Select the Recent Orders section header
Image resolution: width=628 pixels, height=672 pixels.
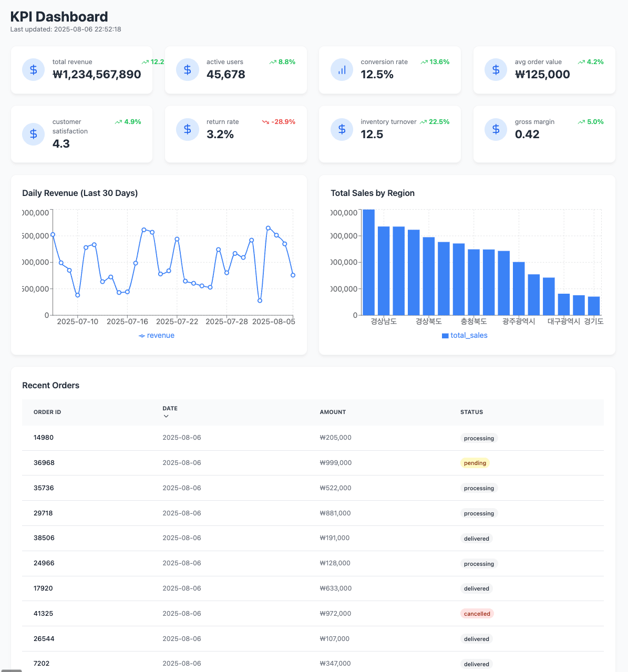(50, 385)
